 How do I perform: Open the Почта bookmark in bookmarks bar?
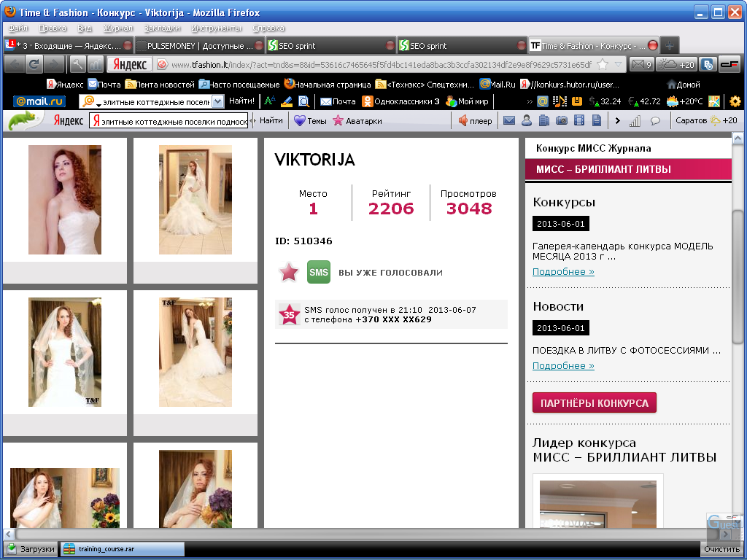104,85
